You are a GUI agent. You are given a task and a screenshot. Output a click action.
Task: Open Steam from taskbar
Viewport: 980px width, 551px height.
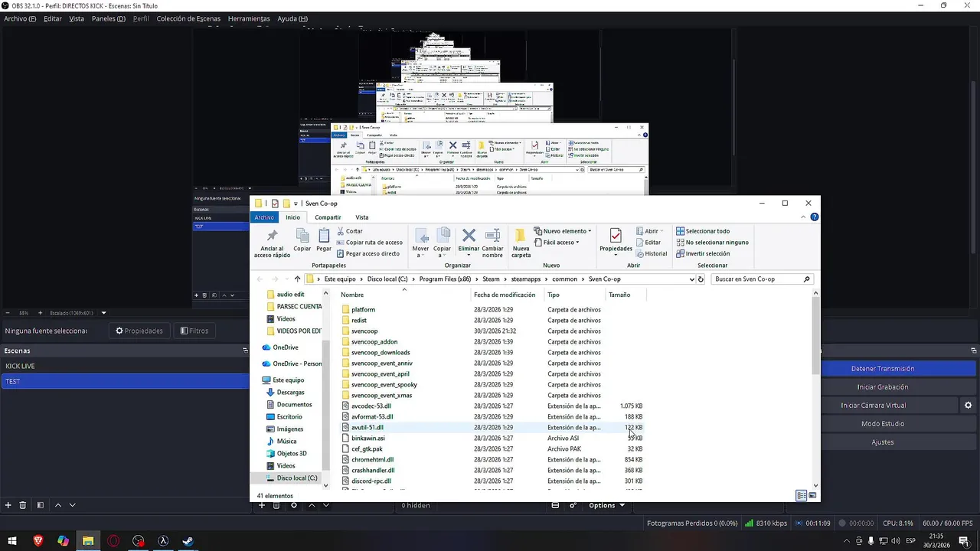188,541
